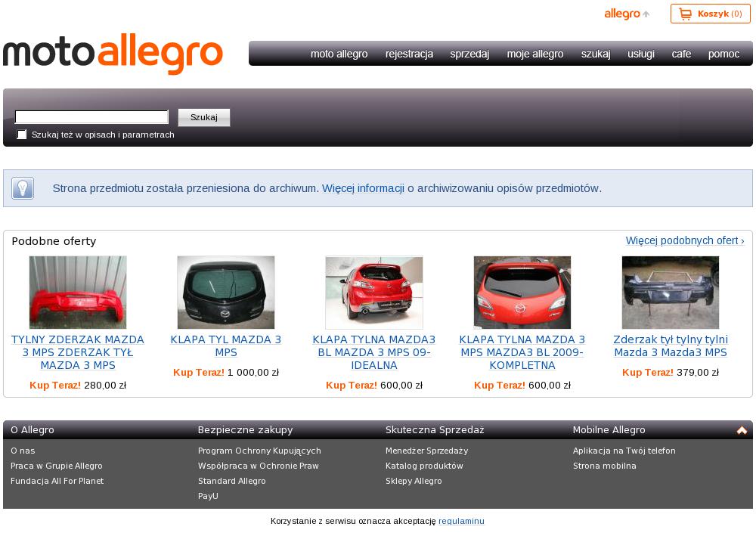Visit cafe from the navigation bar

coord(681,54)
